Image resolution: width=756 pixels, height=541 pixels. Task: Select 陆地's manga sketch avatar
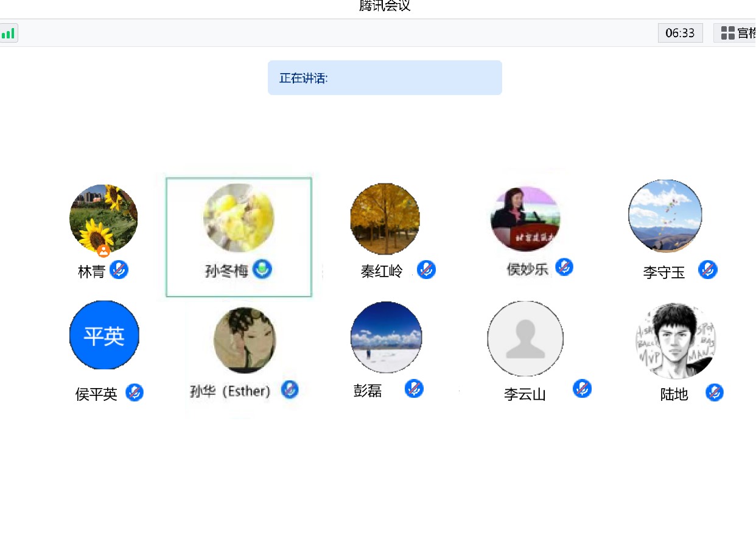[x=674, y=339]
